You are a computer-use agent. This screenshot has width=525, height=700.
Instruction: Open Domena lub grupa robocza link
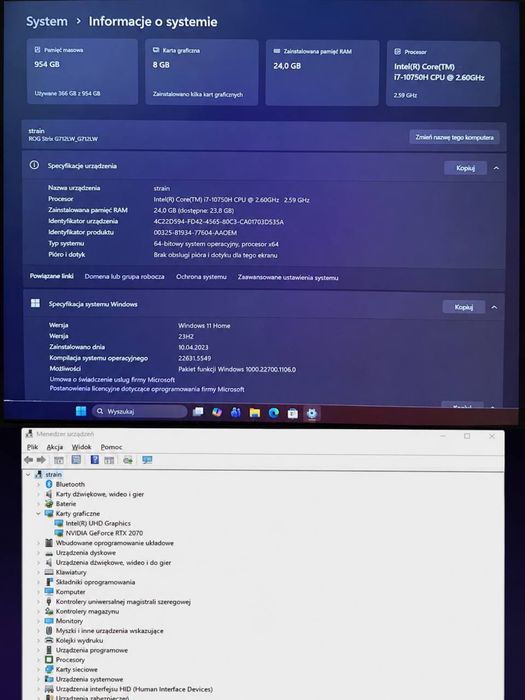pyautogui.click(x=125, y=277)
